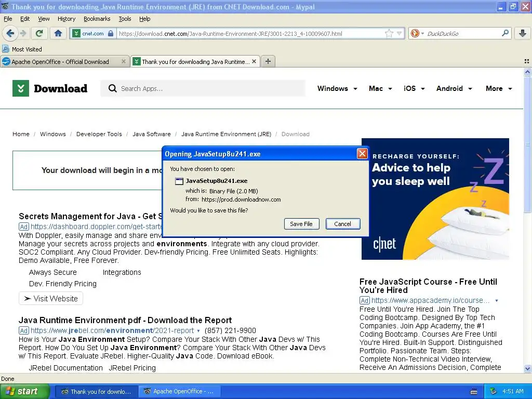Expand the iOS navigation dropdown
Image resolution: width=532 pixels, height=399 pixels.
point(414,88)
